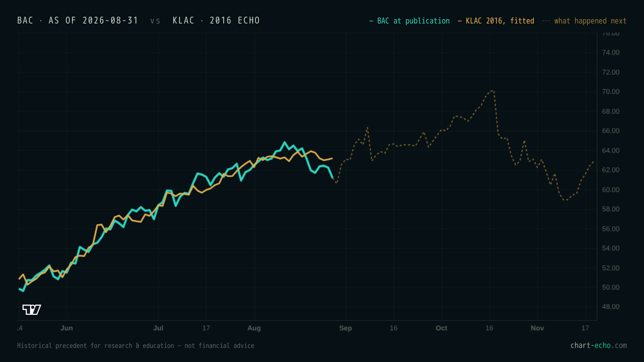The height and width of the screenshot is (362, 644).
Task: Click the 70.00 price axis label
Action: click(611, 92)
